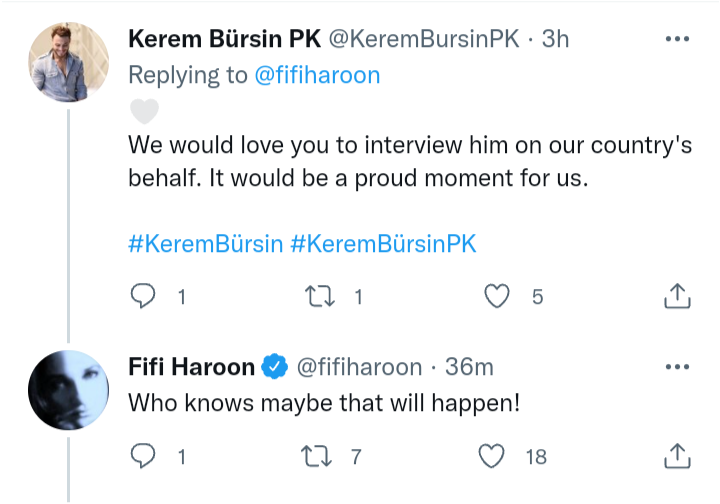Open Fifi Haroon's profile picture
The width and height of the screenshot is (720, 504).
click(x=67, y=389)
